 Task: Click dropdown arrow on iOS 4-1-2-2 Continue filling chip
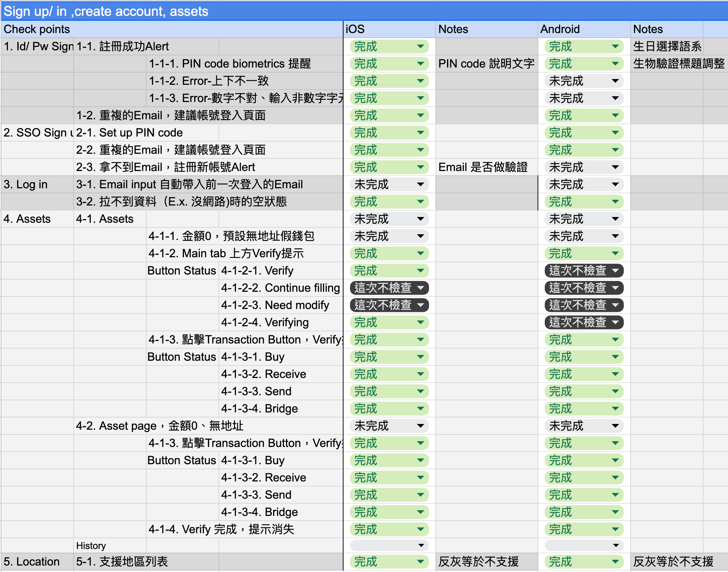click(421, 288)
